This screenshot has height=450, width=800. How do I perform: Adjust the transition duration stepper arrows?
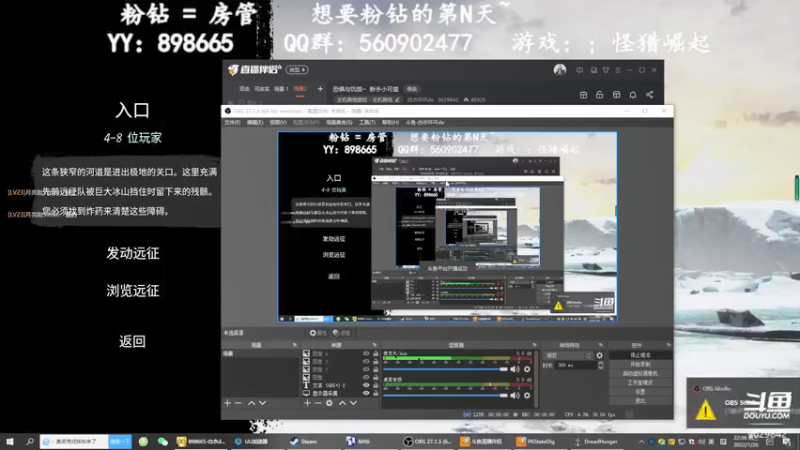click(601, 365)
